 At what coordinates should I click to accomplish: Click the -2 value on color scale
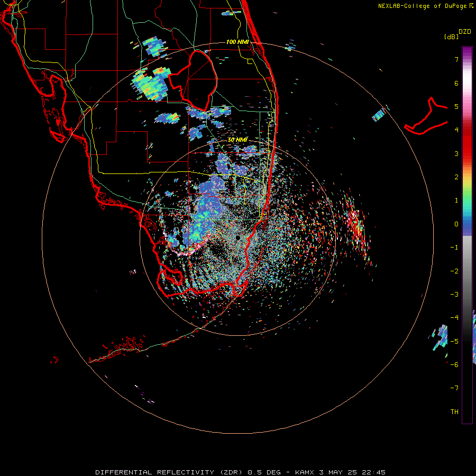[454, 271]
